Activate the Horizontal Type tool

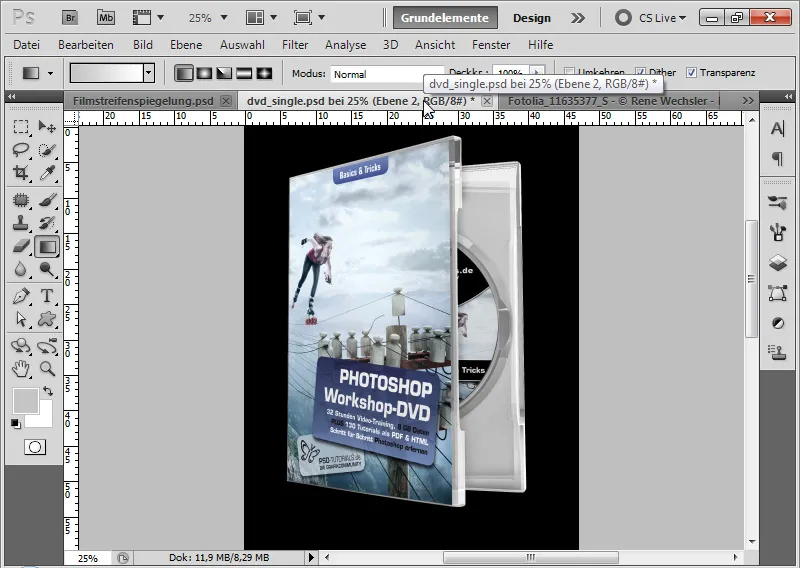47,295
